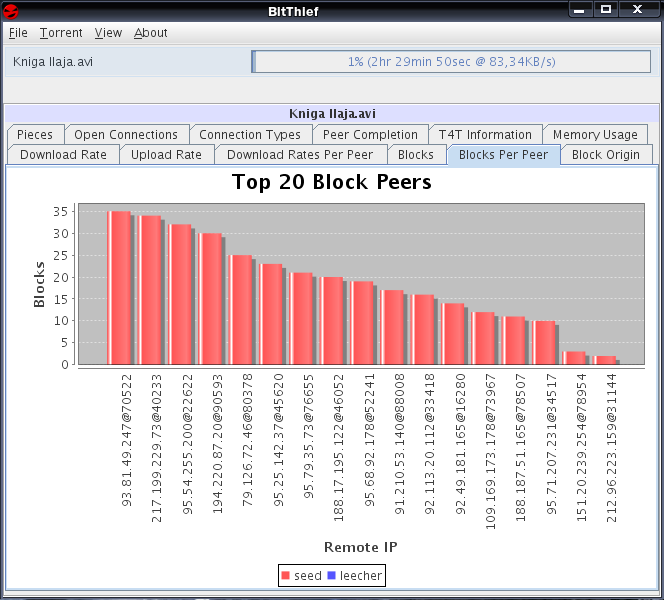Switch to the Block Origin tab
664x600 pixels.
tap(606, 155)
